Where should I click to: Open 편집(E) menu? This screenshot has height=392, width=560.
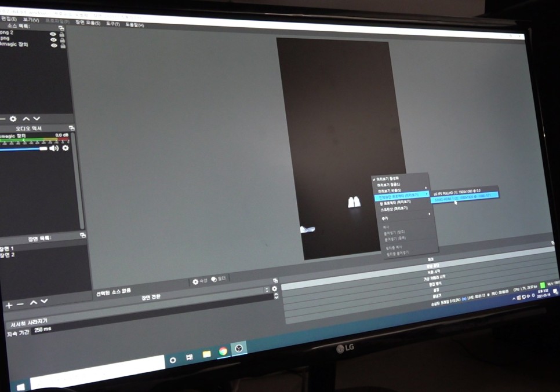point(9,18)
